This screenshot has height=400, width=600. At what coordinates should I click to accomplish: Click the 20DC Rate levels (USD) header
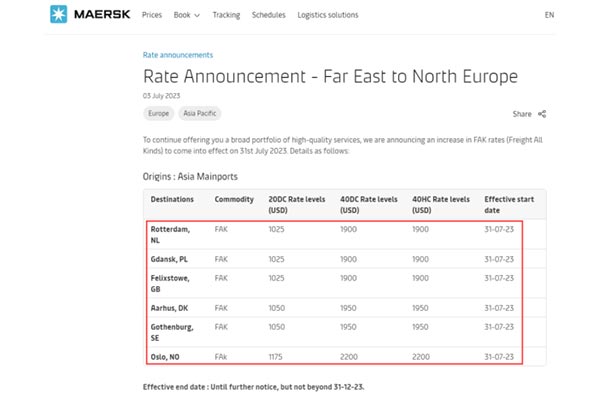tap(297, 205)
